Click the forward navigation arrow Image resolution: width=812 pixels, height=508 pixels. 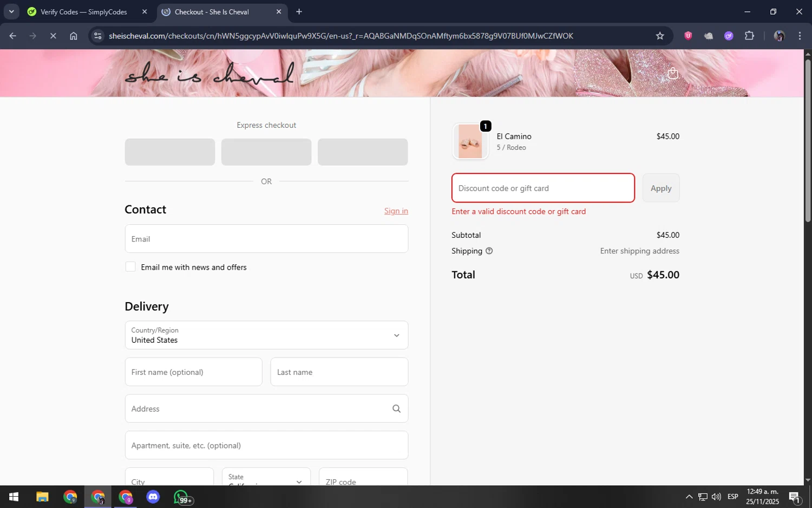(x=33, y=36)
